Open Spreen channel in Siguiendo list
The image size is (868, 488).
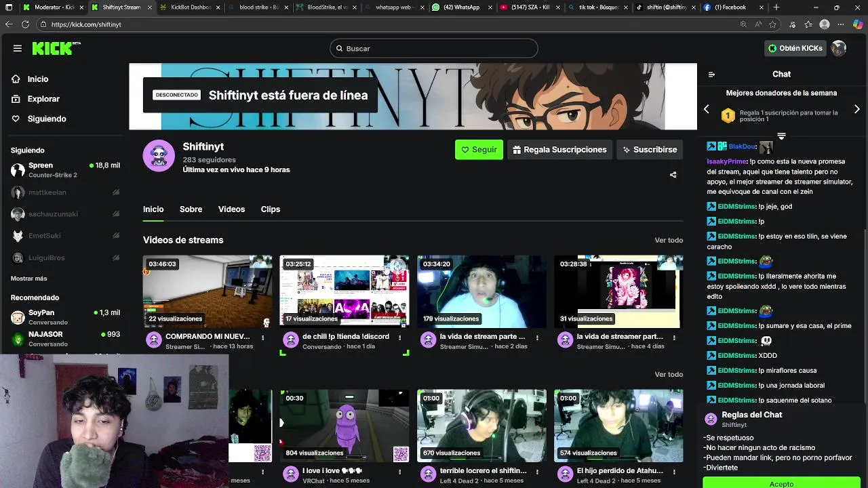pos(65,169)
